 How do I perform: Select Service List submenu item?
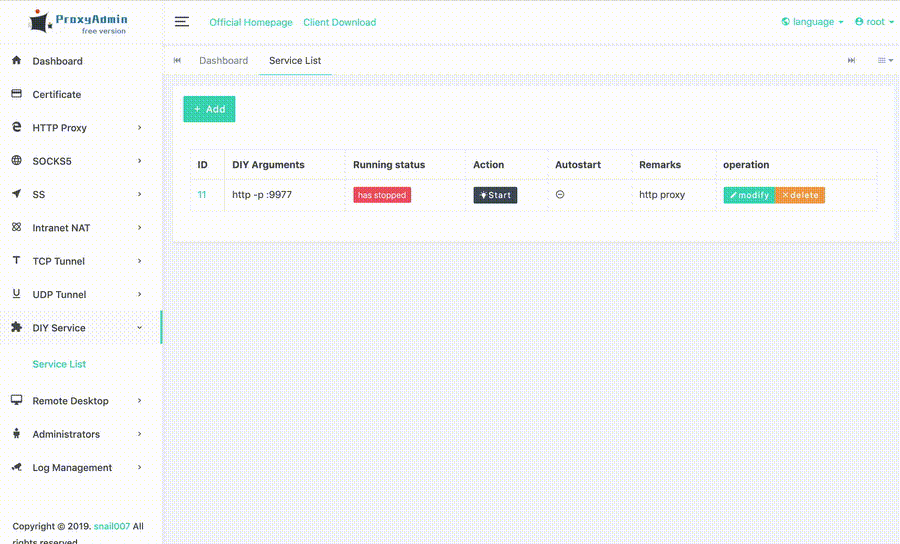click(x=59, y=364)
